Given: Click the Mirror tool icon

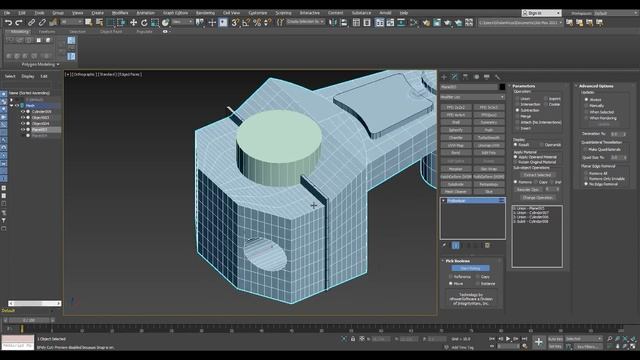Looking at the screenshot, I should pyautogui.click(x=333, y=23).
